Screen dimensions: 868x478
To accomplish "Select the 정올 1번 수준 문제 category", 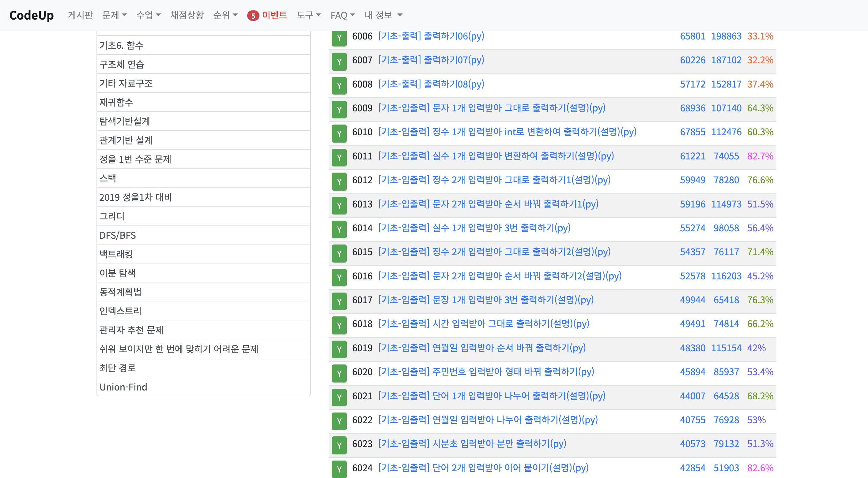I will pos(203,159).
